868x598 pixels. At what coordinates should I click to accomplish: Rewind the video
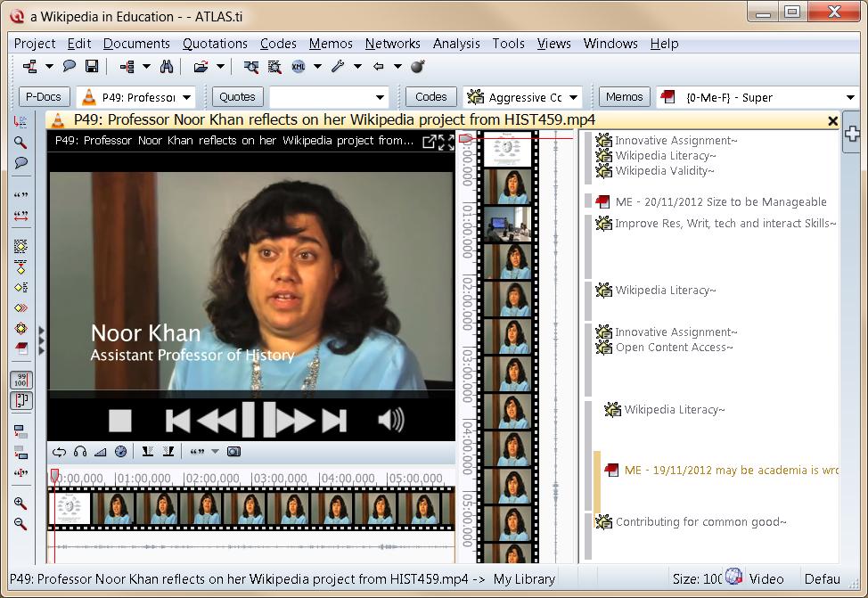217,421
